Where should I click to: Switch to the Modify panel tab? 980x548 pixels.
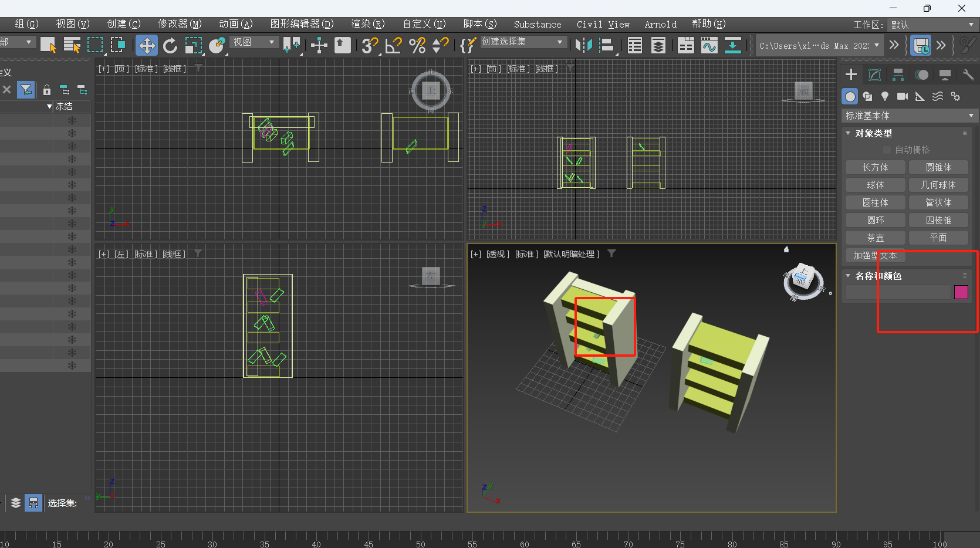click(874, 75)
